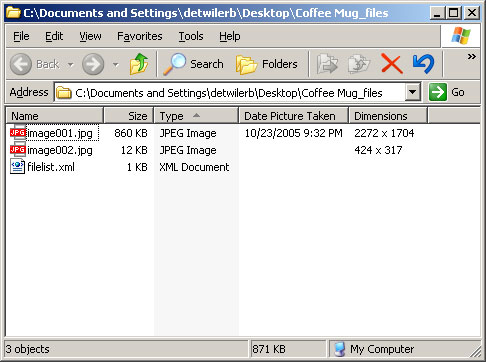Click the 871 KB status bar value

(269, 349)
